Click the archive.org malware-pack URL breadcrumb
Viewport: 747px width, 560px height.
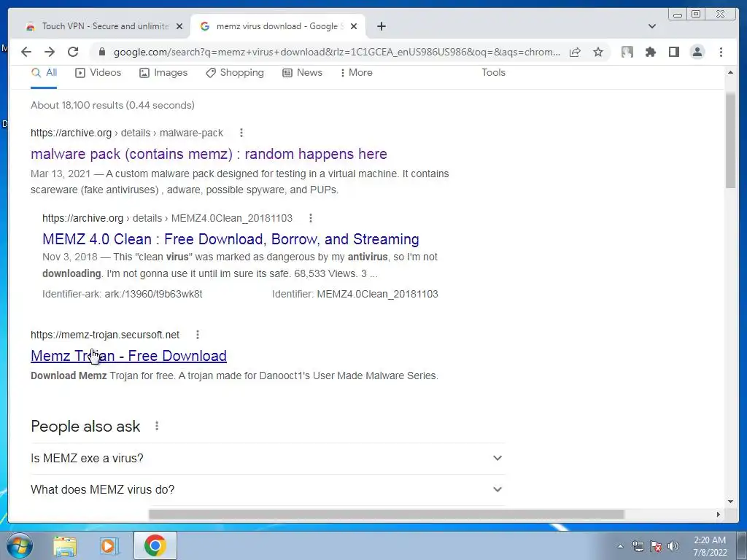click(x=127, y=133)
